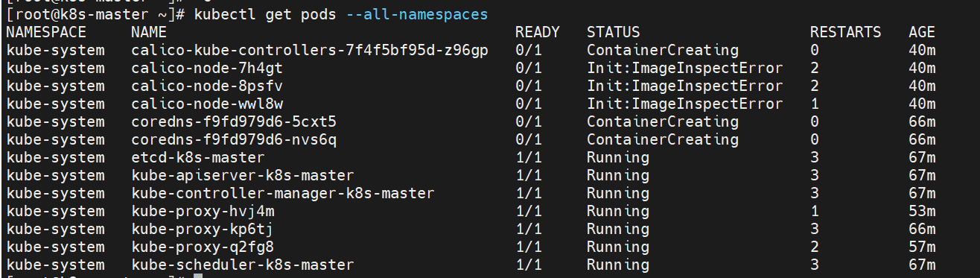Select the calico-kube-controllers-7f4f5bf95d-z96gp pod name
Image resolution: width=980 pixels, height=278 pixels.
point(310,50)
